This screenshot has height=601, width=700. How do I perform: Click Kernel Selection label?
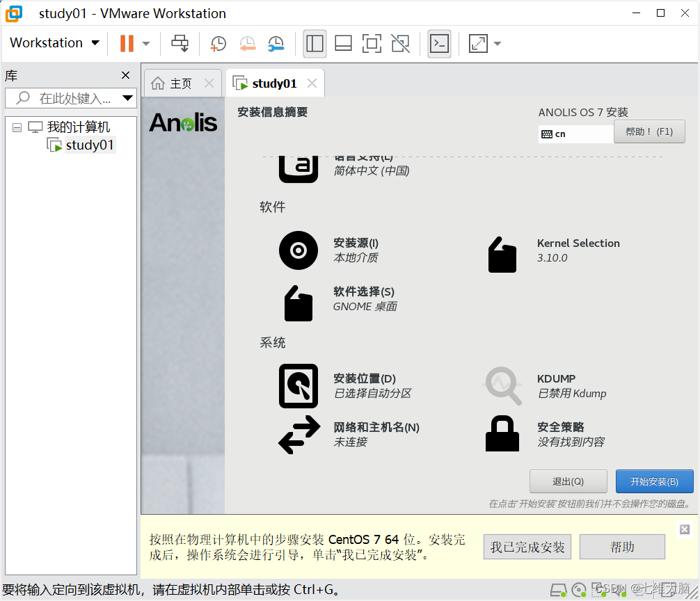tap(578, 243)
